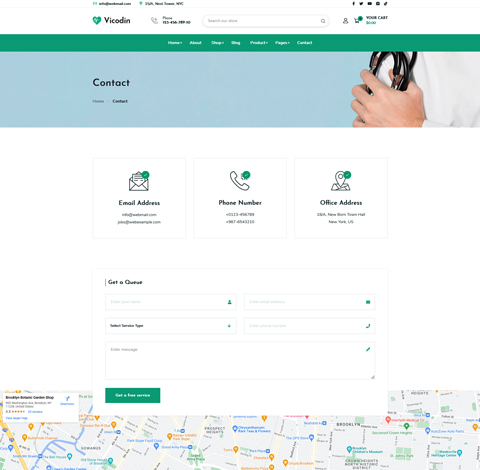Viewport: 480px width, 470px height.
Task: Click the Home breadcrumb link
Action: 98,101
